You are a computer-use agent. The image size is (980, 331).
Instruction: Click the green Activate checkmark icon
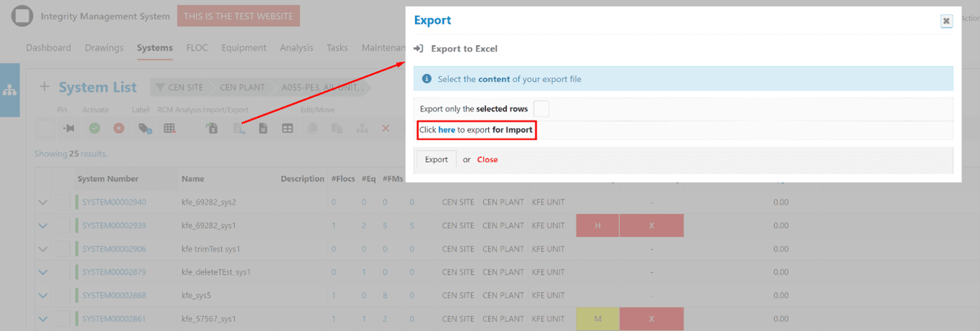[x=94, y=128]
